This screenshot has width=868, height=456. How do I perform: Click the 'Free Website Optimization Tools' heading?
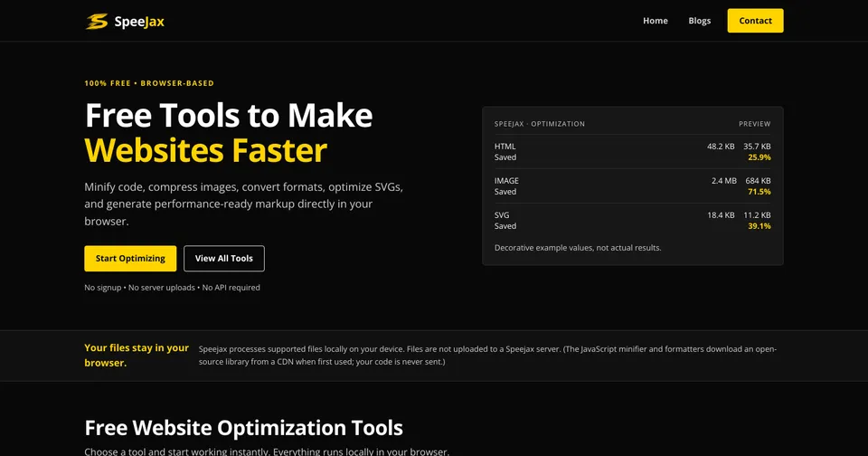click(243, 428)
